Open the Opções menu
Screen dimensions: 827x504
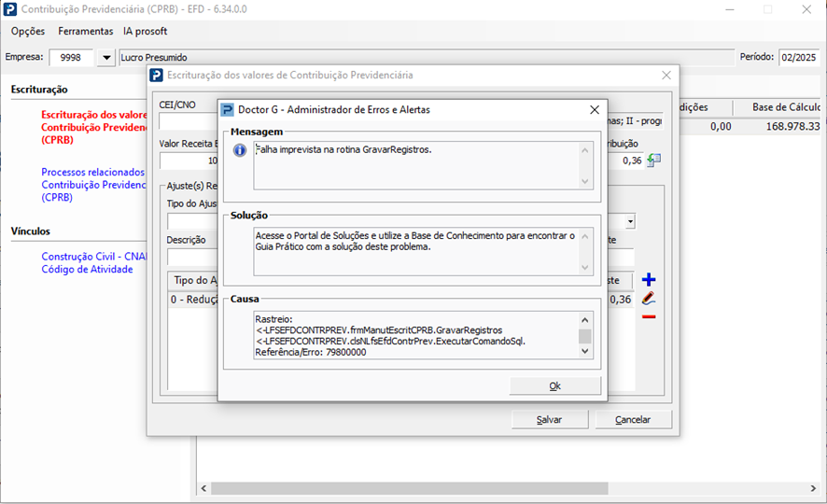coord(28,31)
